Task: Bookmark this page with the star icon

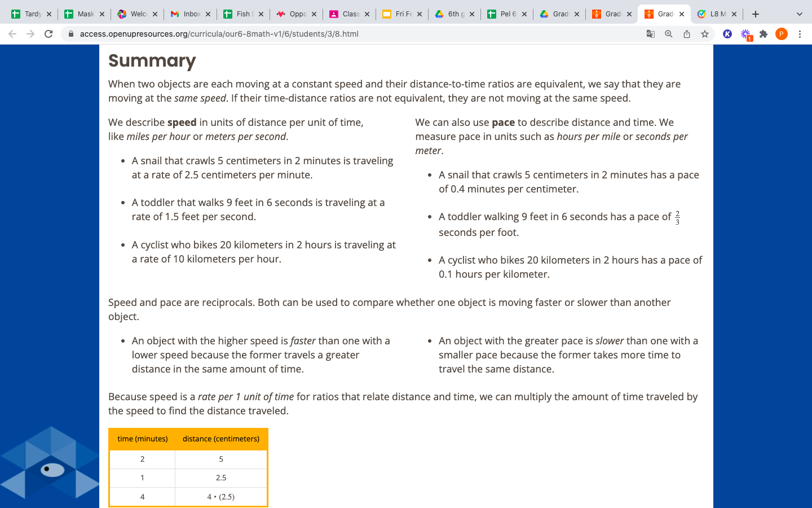Action: [704, 34]
